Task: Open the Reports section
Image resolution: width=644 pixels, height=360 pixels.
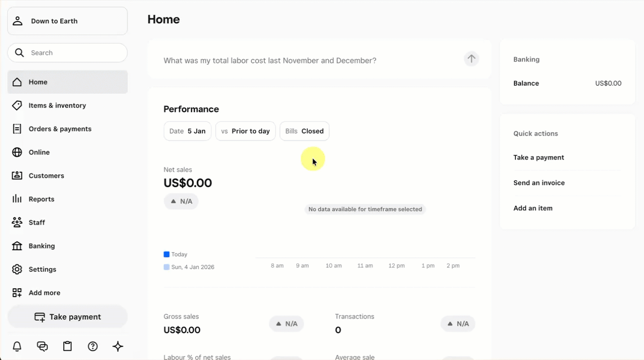Action: pyautogui.click(x=41, y=199)
